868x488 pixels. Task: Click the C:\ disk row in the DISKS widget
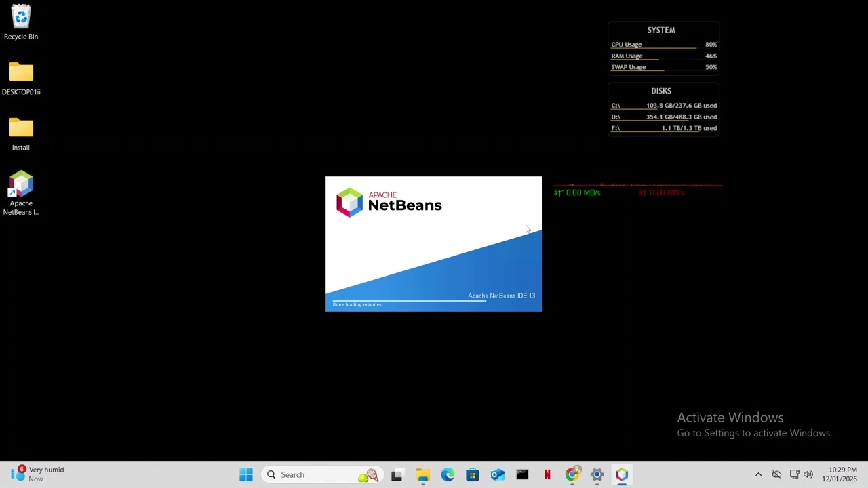pos(663,106)
